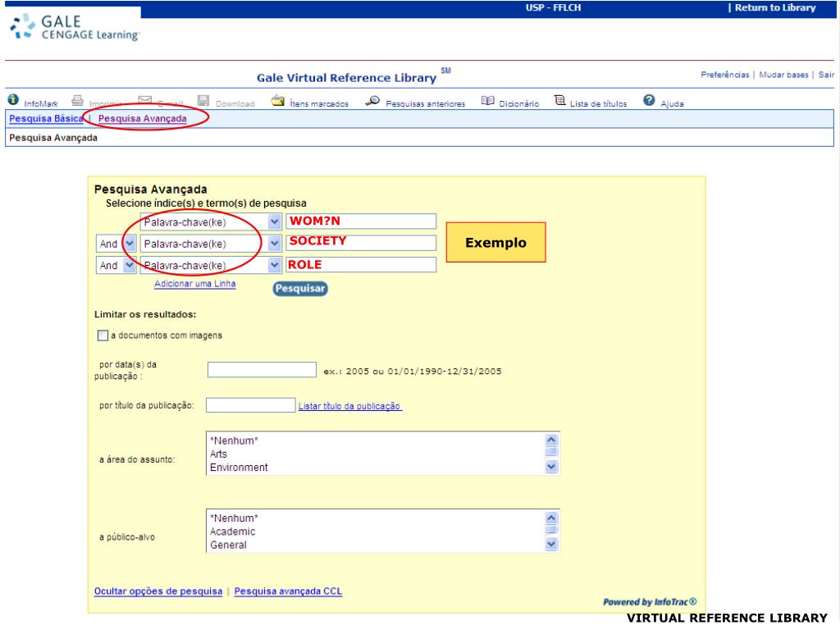Open the Pesquisas anteriores link
840x630 pixels.
pos(426,104)
